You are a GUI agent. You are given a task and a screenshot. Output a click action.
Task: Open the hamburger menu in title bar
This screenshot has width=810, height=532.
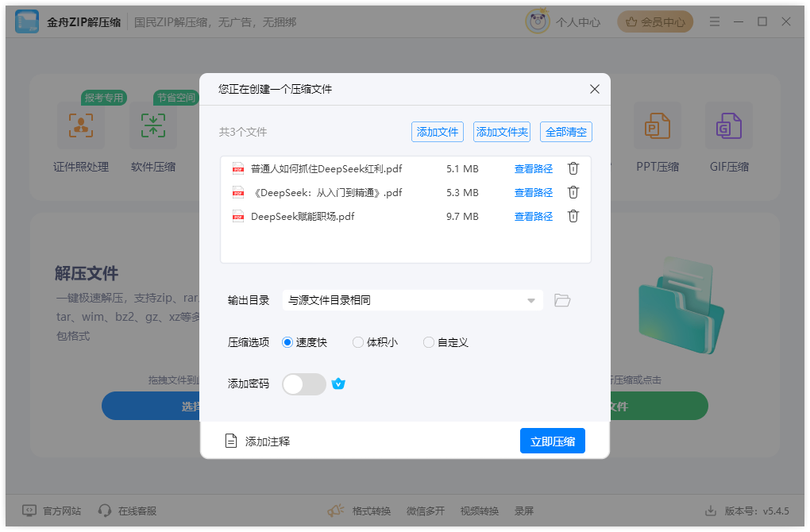715,21
